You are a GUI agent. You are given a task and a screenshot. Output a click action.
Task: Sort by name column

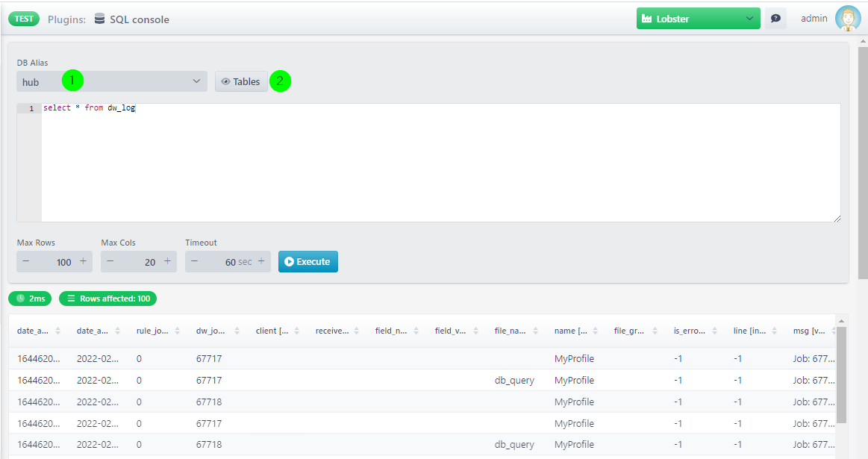click(x=577, y=331)
